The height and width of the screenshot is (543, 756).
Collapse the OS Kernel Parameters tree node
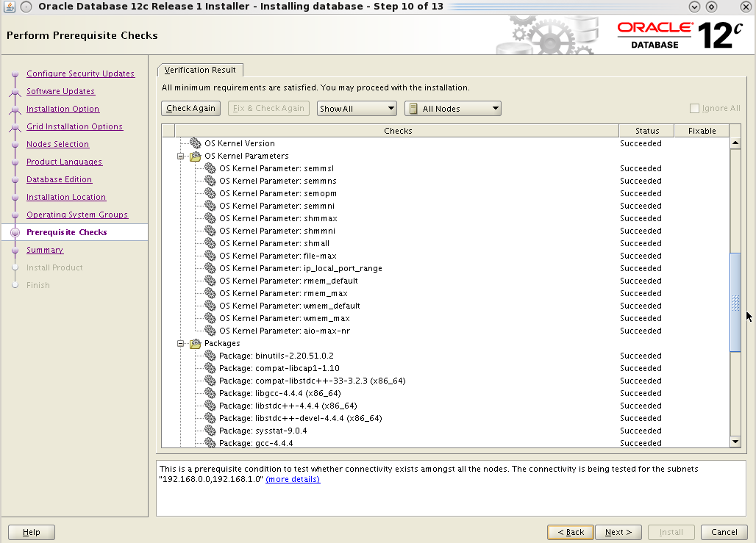[180, 156]
